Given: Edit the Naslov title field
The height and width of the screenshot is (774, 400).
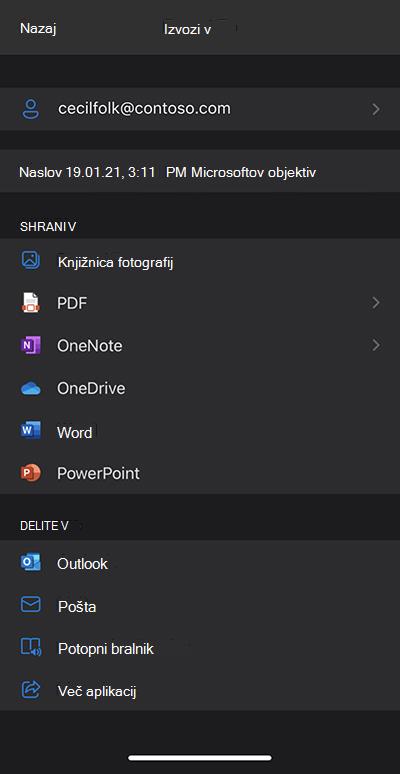Looking at the screenshot, I should [200, 172].
